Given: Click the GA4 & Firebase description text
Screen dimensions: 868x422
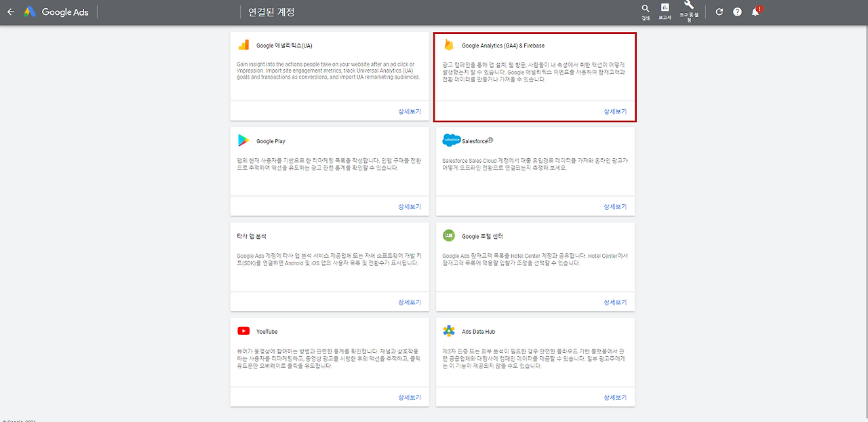Looking at the screenshot, I should (535, 71).
